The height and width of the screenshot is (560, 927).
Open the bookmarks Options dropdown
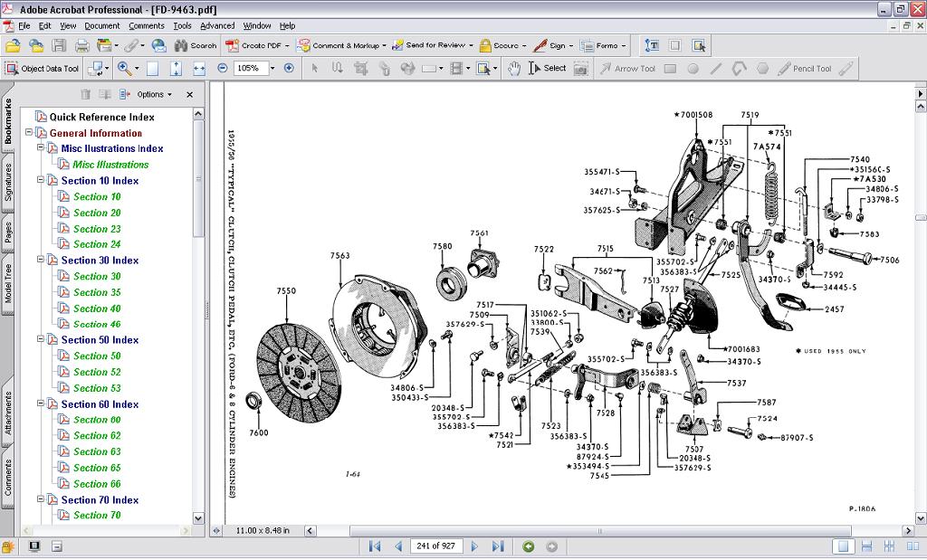[x=155, y=94]
